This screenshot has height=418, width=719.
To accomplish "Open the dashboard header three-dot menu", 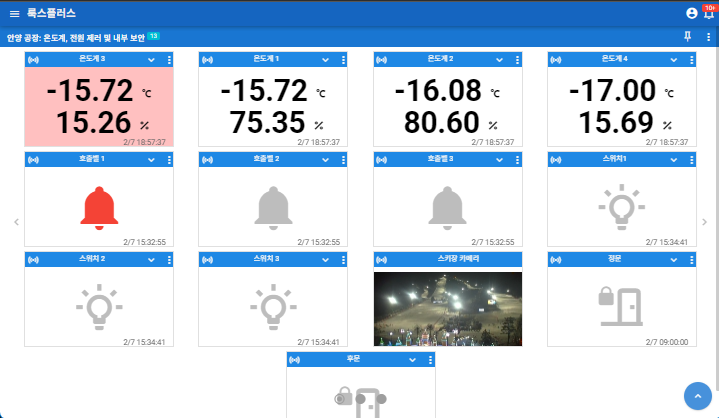I will (x=708, y=37).
